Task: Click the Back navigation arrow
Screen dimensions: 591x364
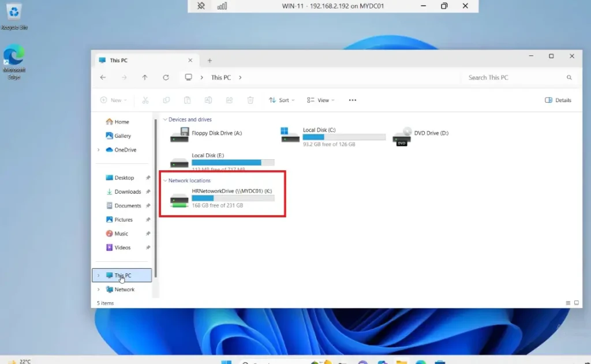Action: 103,77
